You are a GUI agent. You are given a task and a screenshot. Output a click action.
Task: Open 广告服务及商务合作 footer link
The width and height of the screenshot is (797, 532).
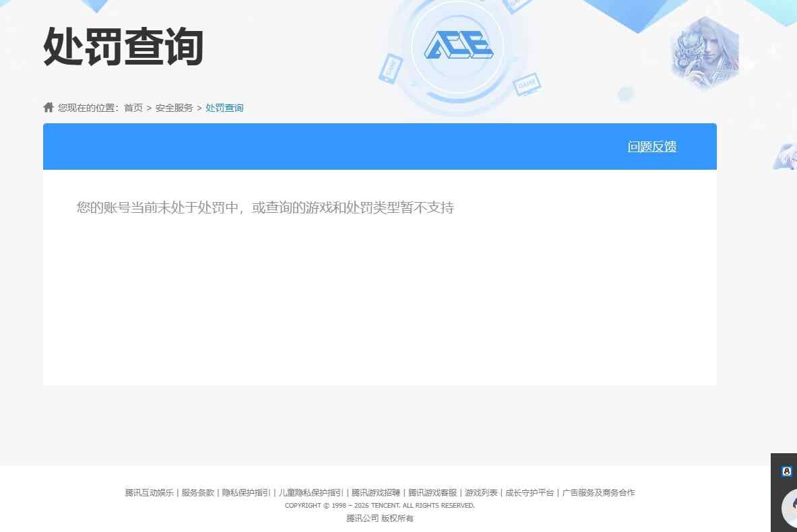[598, 492]
